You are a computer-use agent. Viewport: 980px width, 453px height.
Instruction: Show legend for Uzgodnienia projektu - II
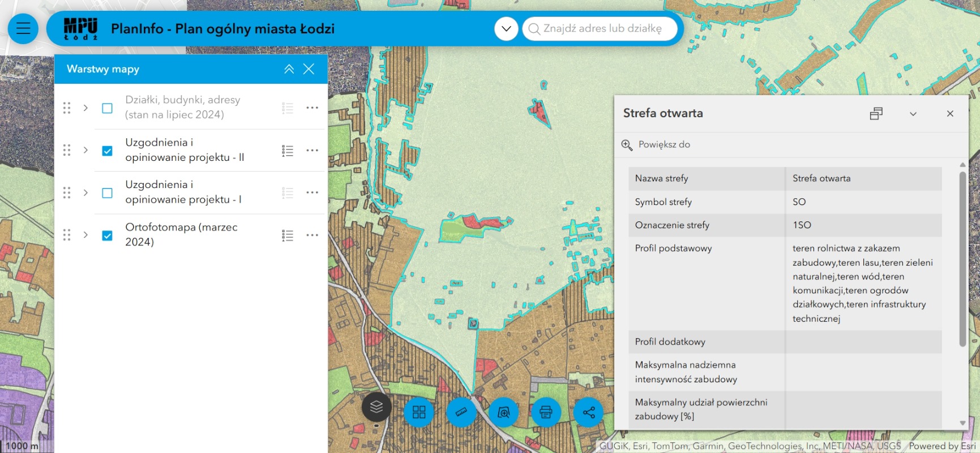288,151
